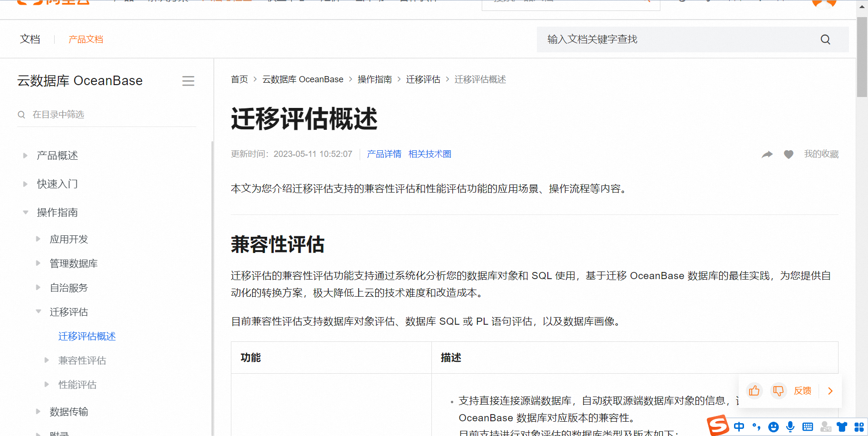Collapse the 操作指南 tree arrow

tap(25, 213)
